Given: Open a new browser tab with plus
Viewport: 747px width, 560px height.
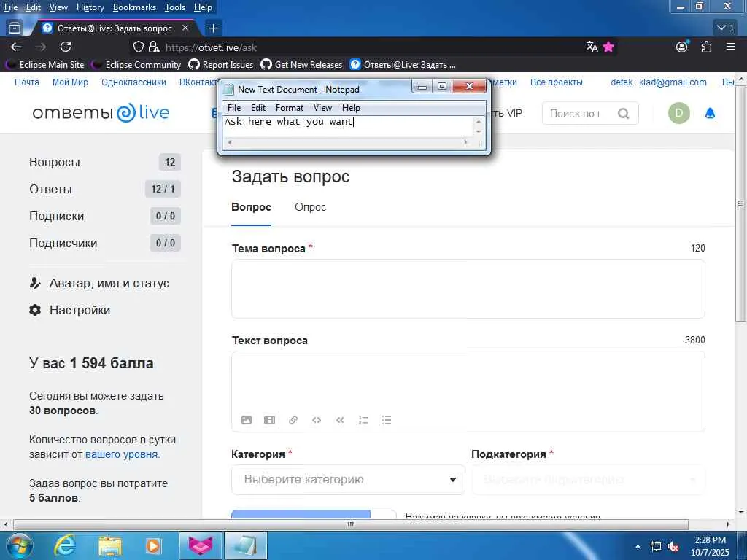Looking at the screenshot, I should coord(214,28).
